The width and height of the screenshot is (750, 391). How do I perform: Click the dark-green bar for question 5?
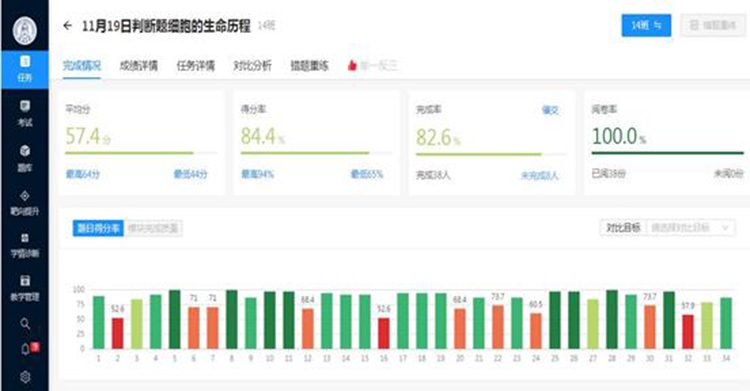click(175, 319)
